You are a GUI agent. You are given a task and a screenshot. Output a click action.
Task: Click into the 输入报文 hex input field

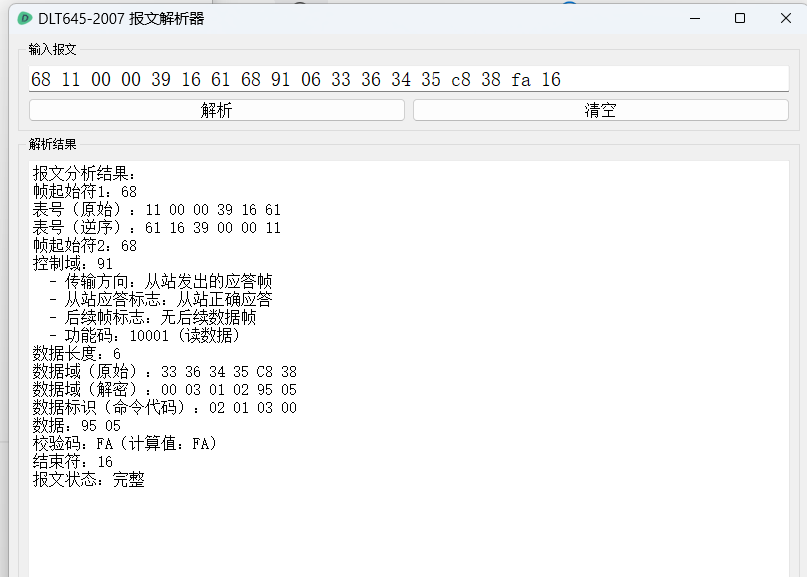point(400,80)
